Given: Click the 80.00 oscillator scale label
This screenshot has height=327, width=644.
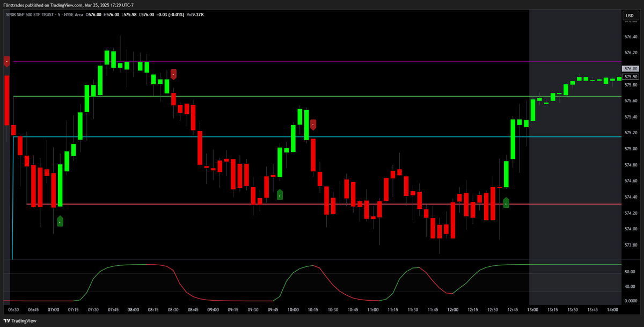Looking at the screenshot, I should [x=630, y=272].
